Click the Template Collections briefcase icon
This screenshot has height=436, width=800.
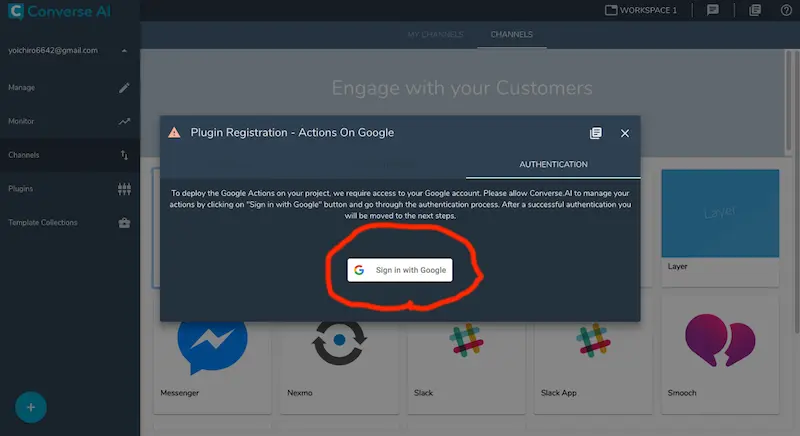[x=124, y=223]
